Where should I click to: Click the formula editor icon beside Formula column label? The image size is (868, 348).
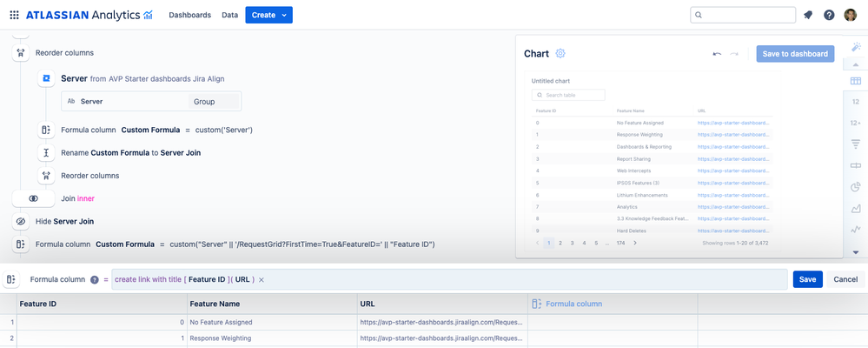click(x=11, y=279)
